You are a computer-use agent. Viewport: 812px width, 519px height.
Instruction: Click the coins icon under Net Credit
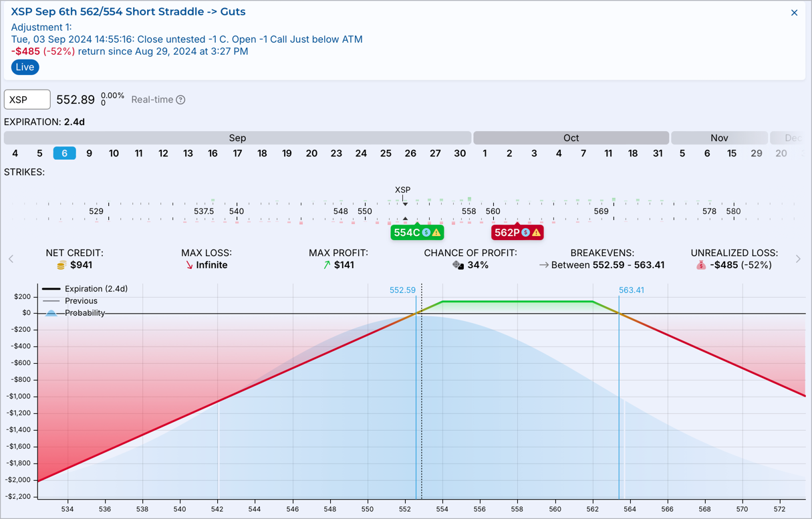pyautogui.click(x=61, y=266)
